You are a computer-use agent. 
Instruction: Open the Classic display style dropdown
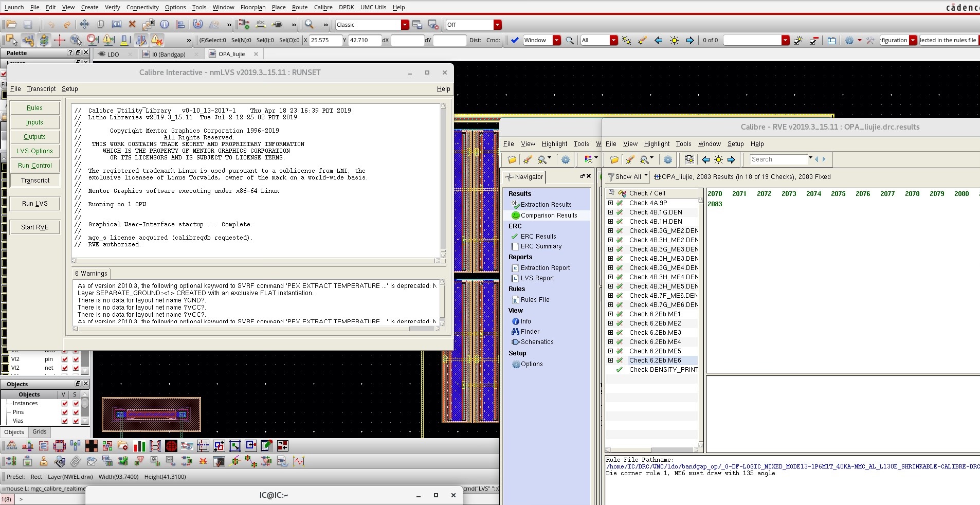coord(404,24)
